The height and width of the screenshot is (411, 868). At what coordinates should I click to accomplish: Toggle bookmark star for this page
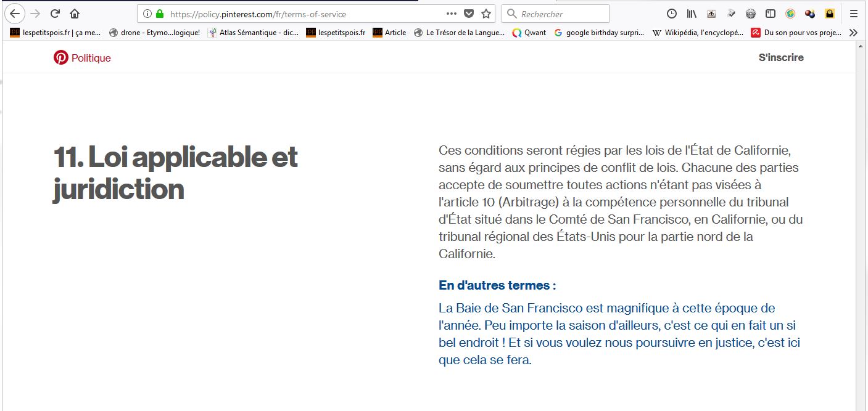(486, 14)
